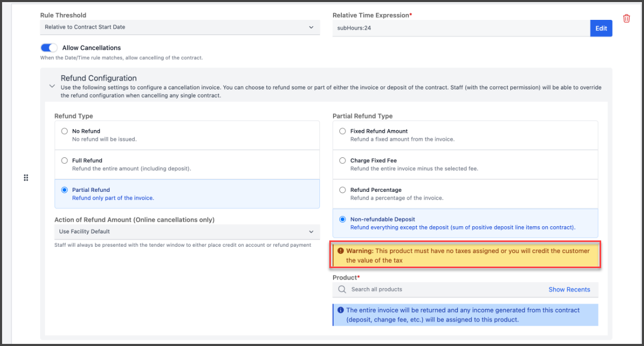
Task: Open the Rule Threshold dropdown
Action: point(180,27)
